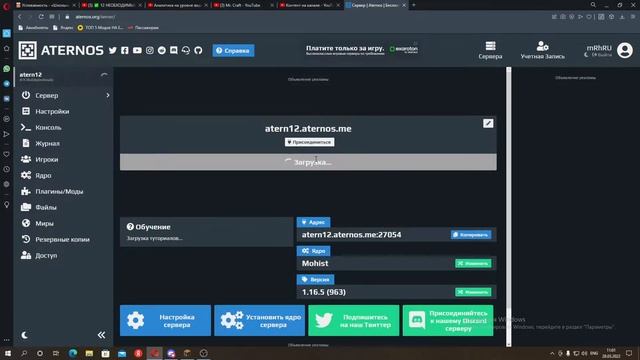
Task: Change software via Изменить next to Mohist
Action: pyautogui.click(x=473, y=263)
